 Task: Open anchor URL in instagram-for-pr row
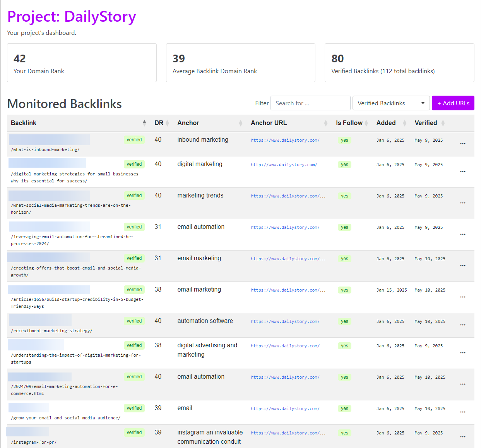(288, 433)
